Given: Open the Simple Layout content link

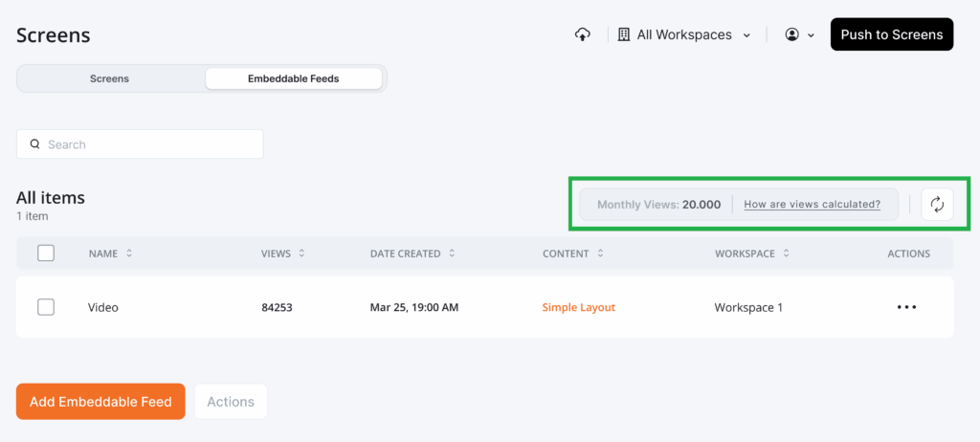Looking at the screenshot, I should tap(578, 307).
